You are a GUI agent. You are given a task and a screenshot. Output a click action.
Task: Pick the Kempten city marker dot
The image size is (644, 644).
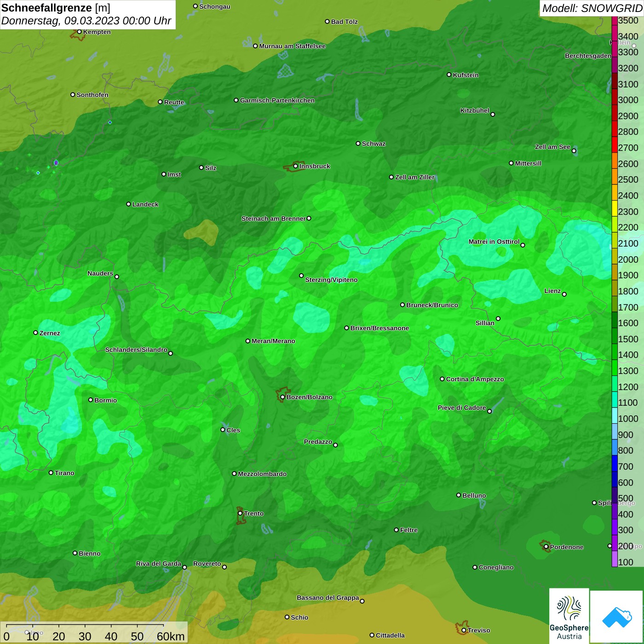tap(79, 32)
